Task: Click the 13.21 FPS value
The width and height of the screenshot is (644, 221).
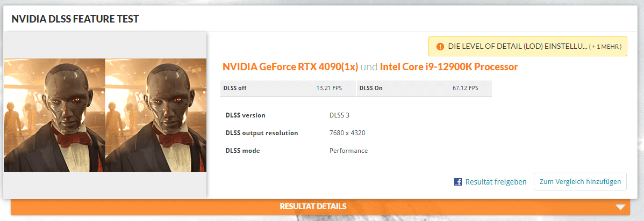Action: [329, 88]
